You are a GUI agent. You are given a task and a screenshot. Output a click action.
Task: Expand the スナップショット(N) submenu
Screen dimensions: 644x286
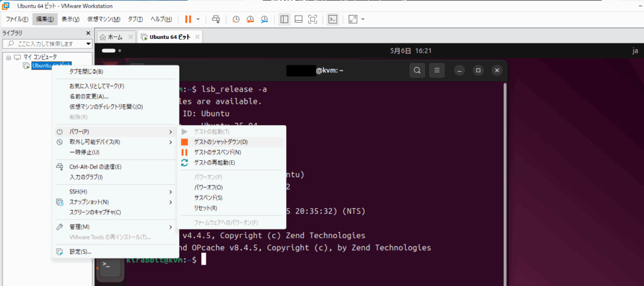[x=116, y=202]
